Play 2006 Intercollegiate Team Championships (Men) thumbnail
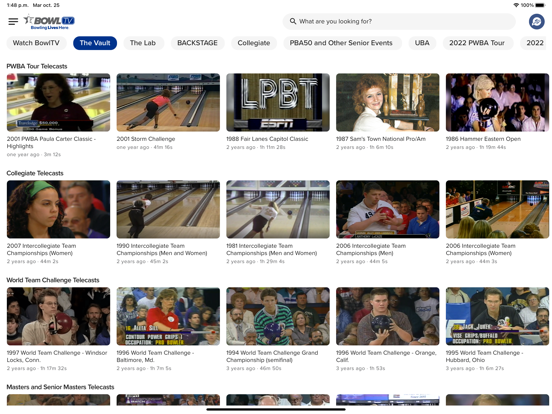This screenshot has height=414, width=552. [x=388, y=209]
